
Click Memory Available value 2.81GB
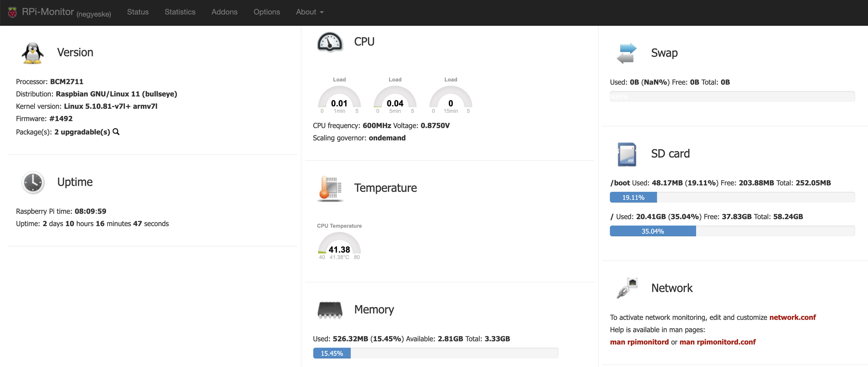coord(450,339)
